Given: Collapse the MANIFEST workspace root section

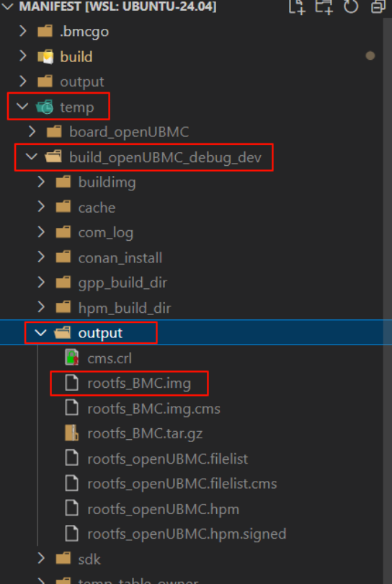Looking at the screenshot, I should [x=9, y=6].
